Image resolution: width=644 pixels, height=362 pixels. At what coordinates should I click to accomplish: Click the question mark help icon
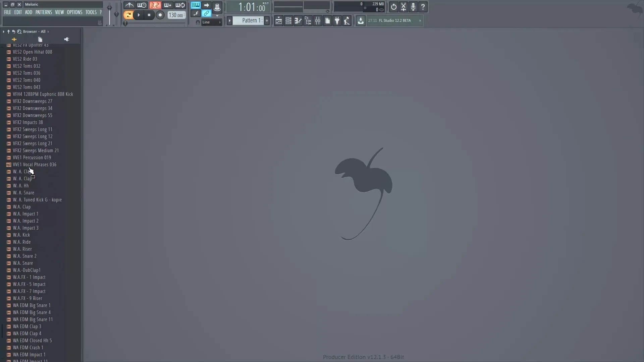click(x=423, y=7)
